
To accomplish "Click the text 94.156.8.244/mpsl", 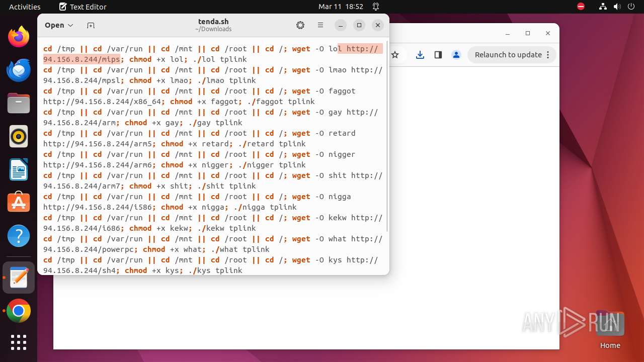I will point(82,80).
